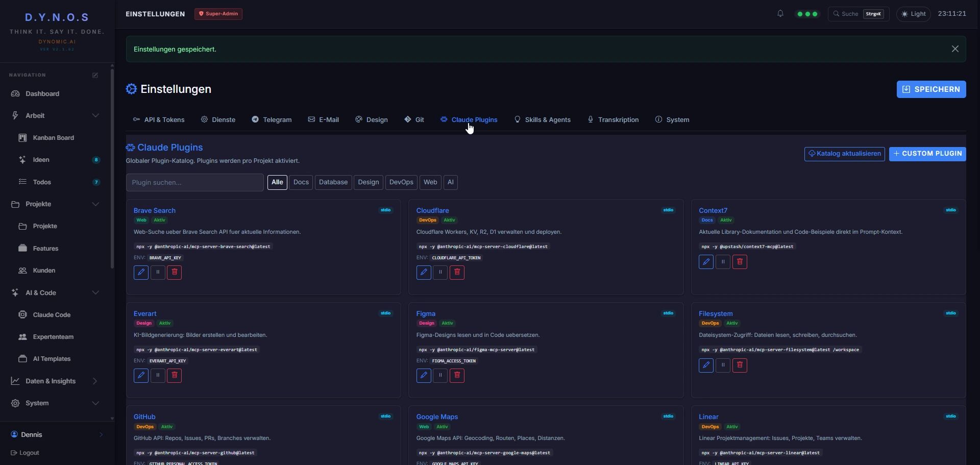
Task: Pause the Brave Search plugin
Action: (158, 273)
